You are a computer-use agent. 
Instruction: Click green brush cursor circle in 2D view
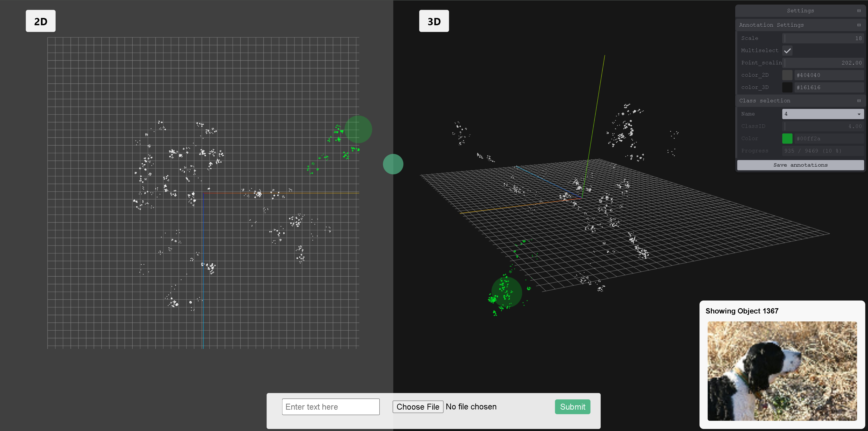click(x=358, y=129)
